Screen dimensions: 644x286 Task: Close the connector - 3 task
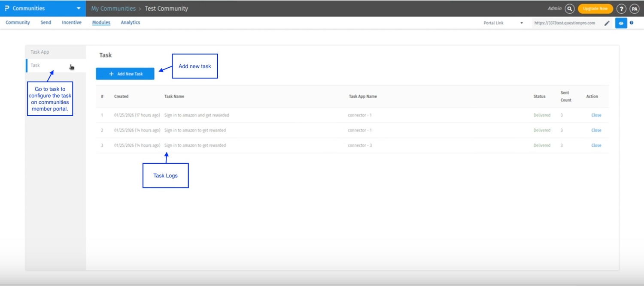pos(596,145)
